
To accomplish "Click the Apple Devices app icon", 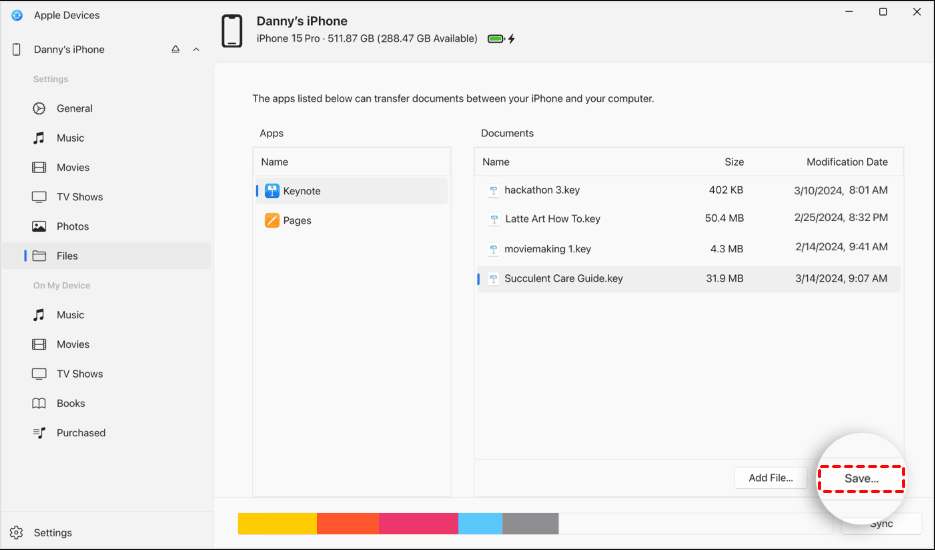I will (17, 16).
